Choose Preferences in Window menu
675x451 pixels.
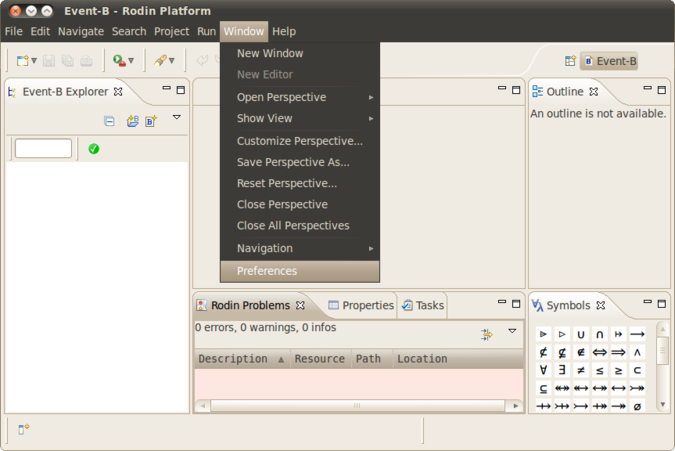pyautogui.click(x=300, y=271)
